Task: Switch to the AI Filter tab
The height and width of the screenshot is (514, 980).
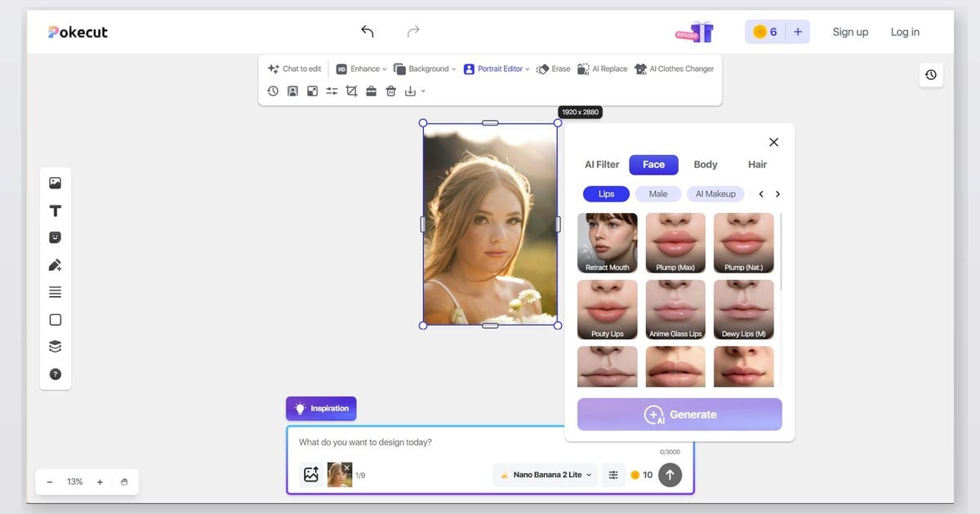Action: (x=602, y=165)
